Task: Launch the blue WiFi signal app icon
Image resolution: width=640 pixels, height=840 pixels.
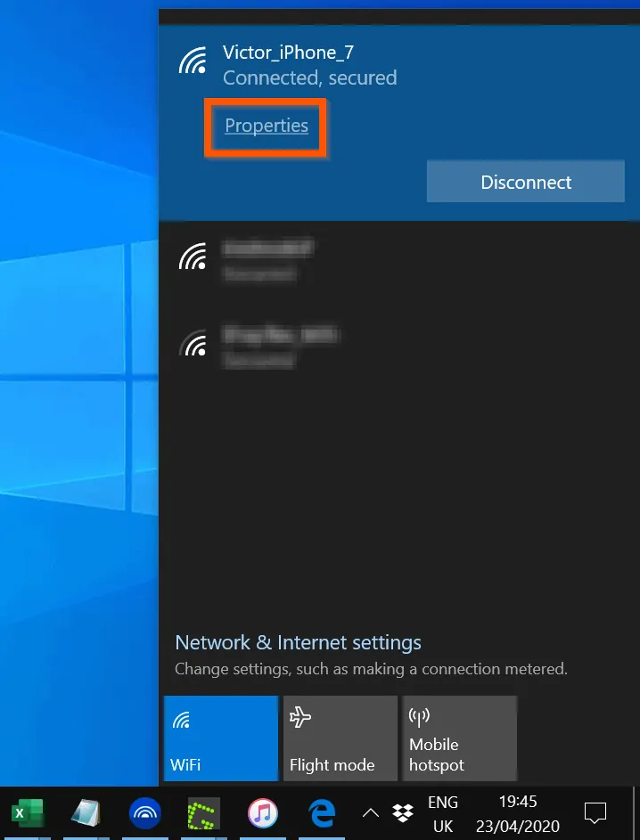Action: pyautogui.click(x=144, y=812)
